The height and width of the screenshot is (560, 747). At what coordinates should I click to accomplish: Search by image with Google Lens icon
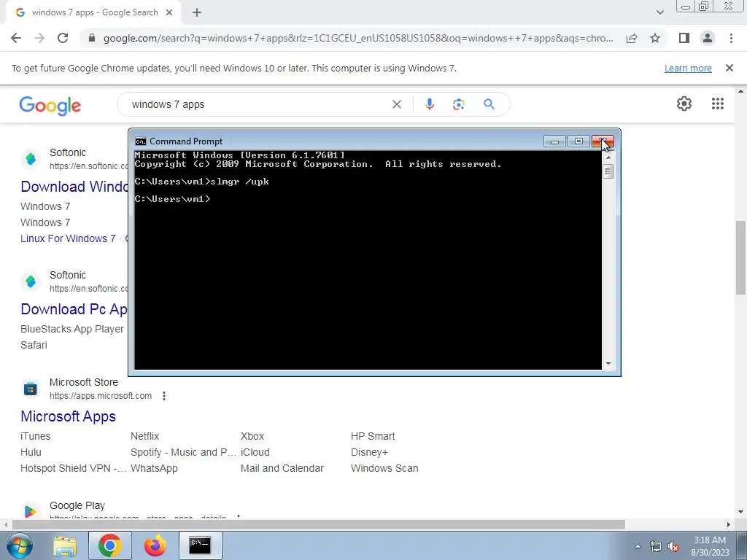(458, 104)
